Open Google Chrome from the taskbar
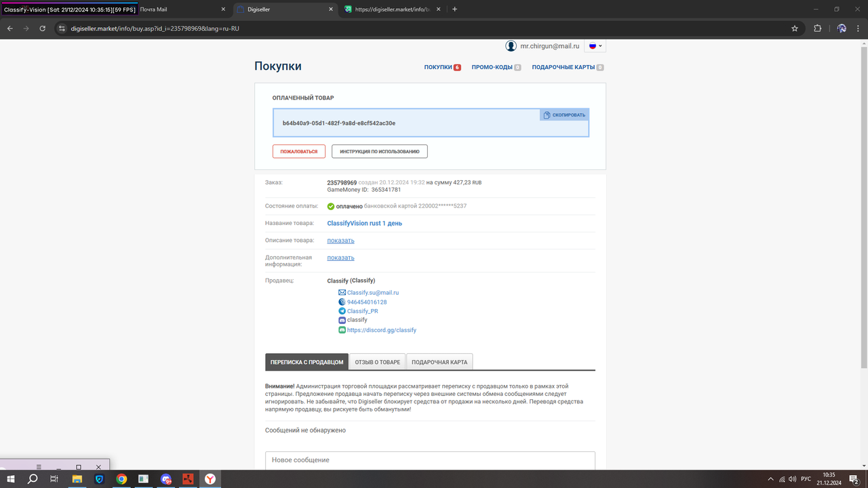The width and height of the screenshot is (868, 488). 121,479
